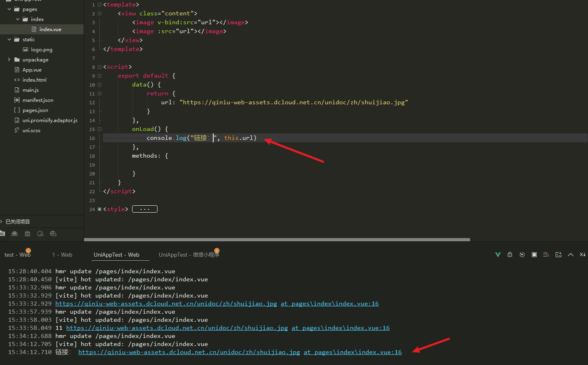The image size is (588, 365).
Task: Click 'methods: {' on line 18
Action: (x=150, y=156)
